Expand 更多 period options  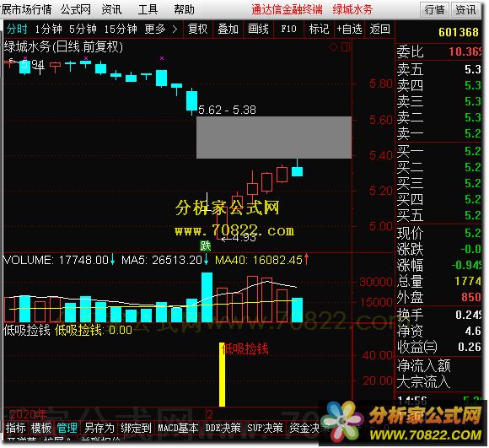(160, 29)
